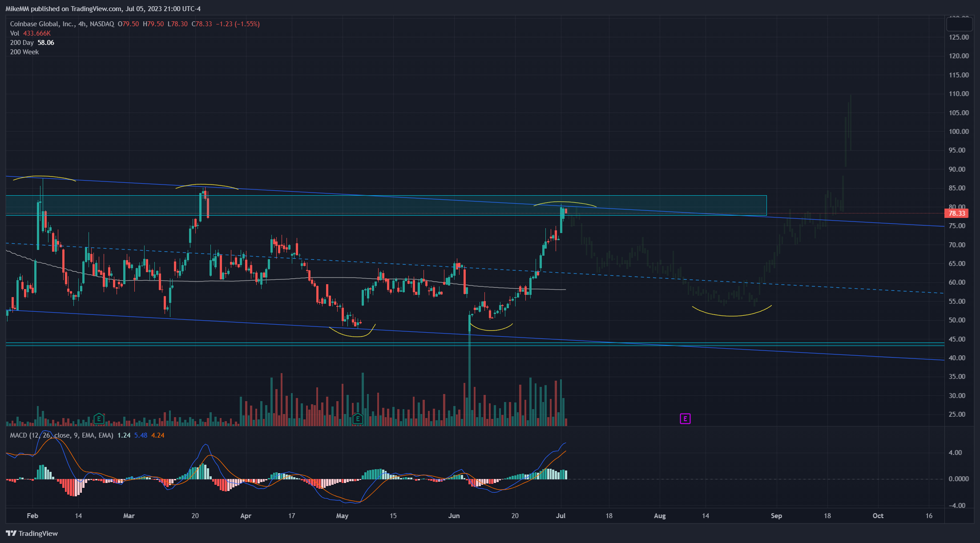Click the Jul label on time axis

(x=561, y=516)
